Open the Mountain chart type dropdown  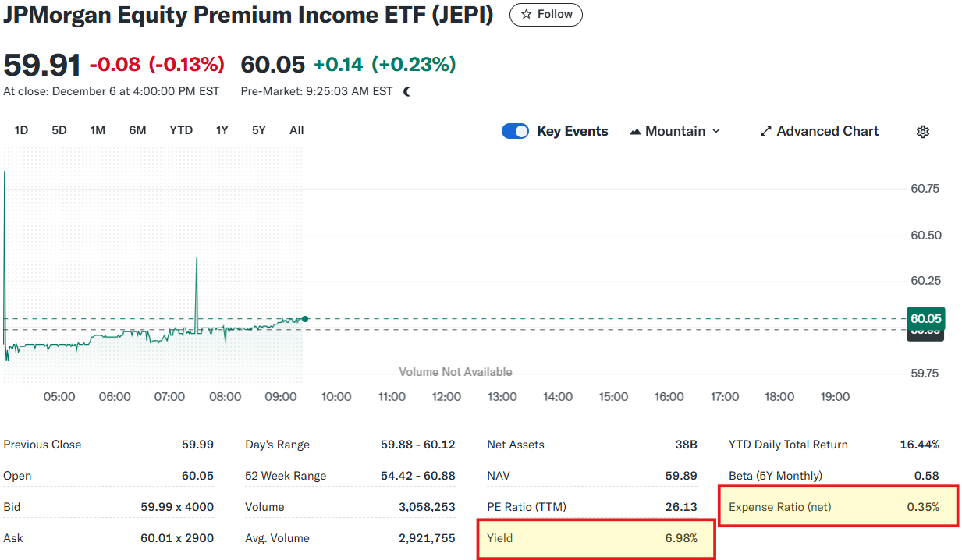pyautogui.click(x=674, y=131)
